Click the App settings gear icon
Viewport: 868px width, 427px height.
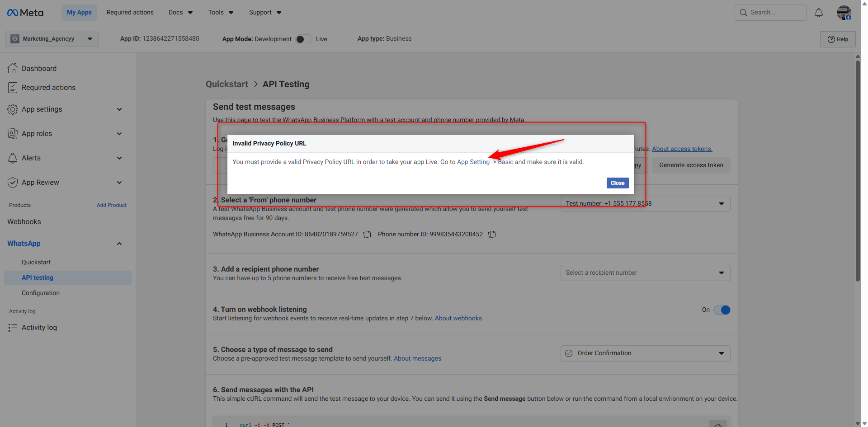pyautogui.click(x=13, y=109)
